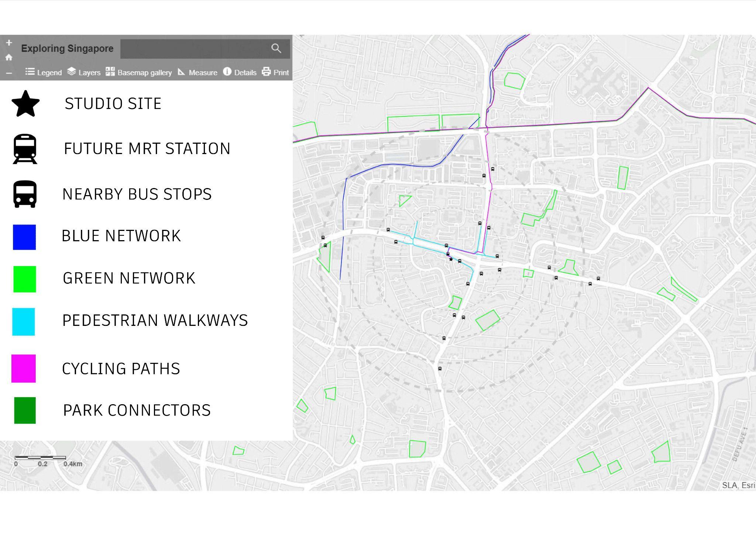This screenshot has height=535, width=756.
Task: Click the SLA, Esri attribution text
Action: click(738, 485)
